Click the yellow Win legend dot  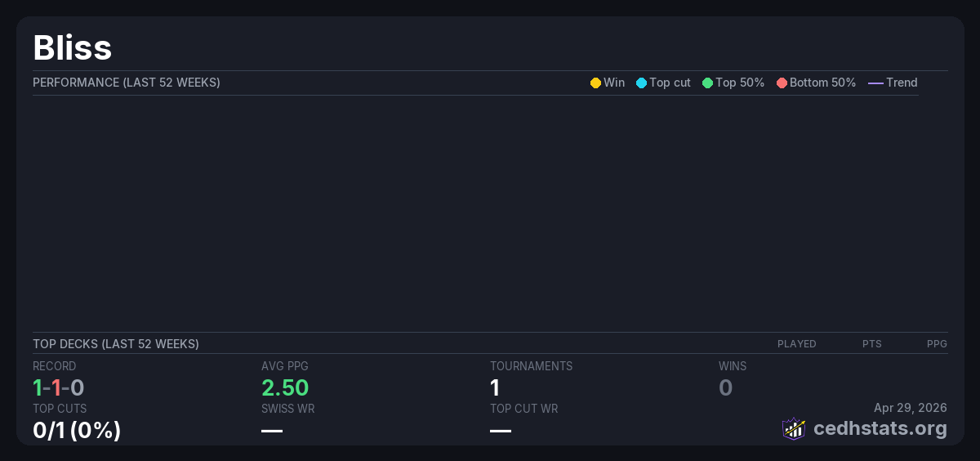pos(595,83)
